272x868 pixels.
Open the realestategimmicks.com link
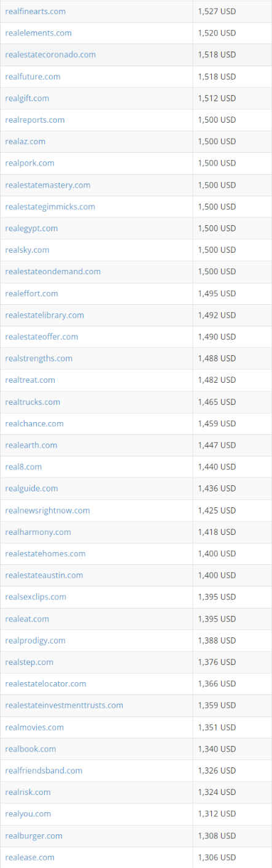click(50, 207)
